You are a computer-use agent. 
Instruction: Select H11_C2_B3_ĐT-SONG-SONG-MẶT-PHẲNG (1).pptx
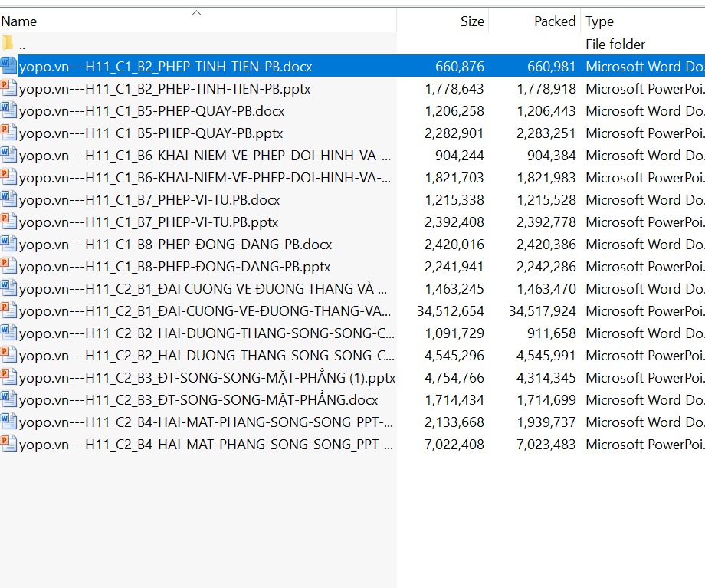click(x=207, y=378)
